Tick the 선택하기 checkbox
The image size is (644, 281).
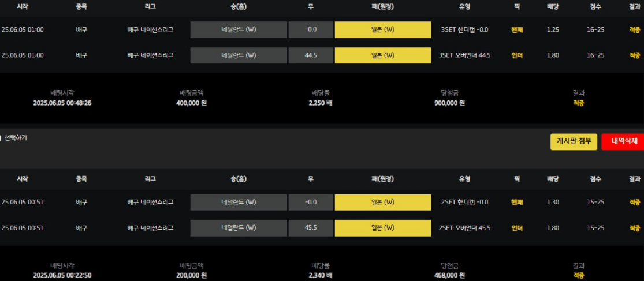(x=1, y=138)
